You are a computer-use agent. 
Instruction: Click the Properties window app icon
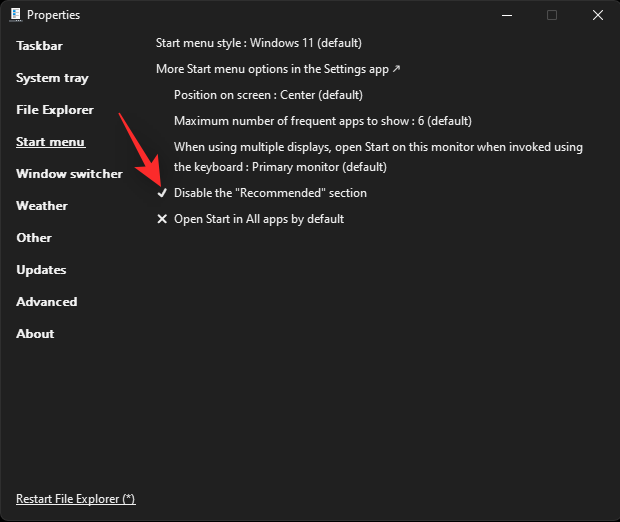15,15
